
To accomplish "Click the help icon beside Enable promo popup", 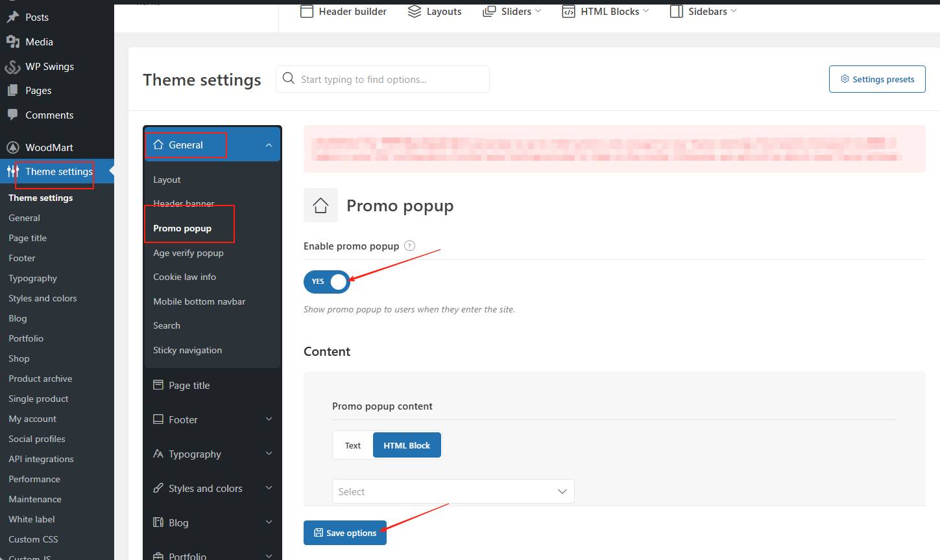I will [x=409, y=246].
